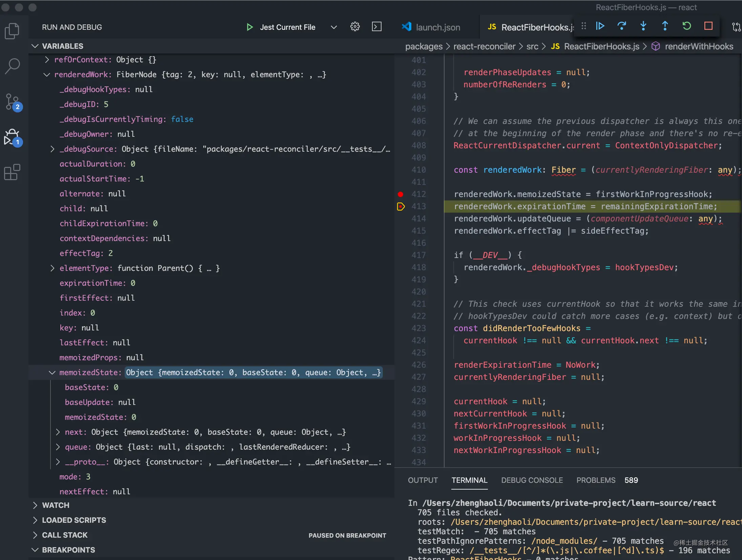This screenshot has height=560, width=742.
Task: Click the ReactFiberHooks.js breadcrumb
Action: [x=601, y=46]
